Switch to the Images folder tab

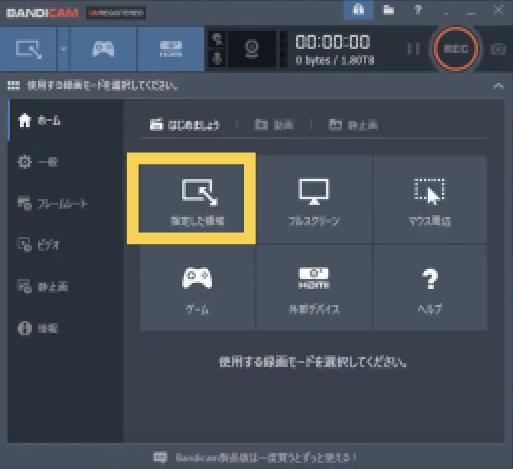pyautogui.click(x=353, y=125)
